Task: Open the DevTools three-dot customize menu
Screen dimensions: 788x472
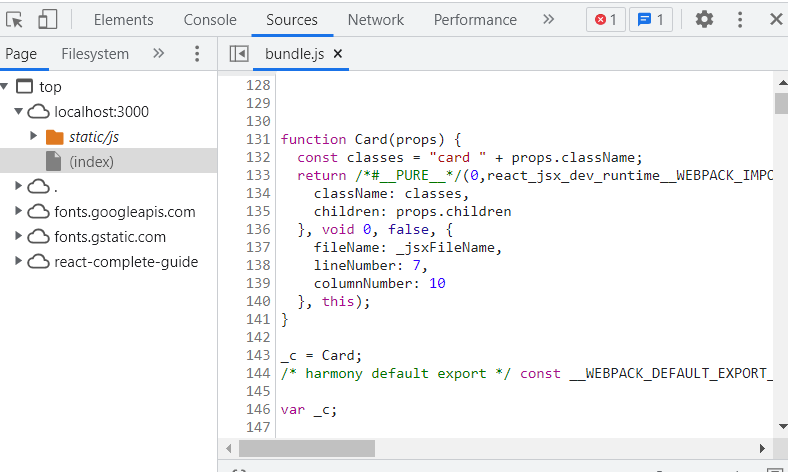Action: coord(740,20)
